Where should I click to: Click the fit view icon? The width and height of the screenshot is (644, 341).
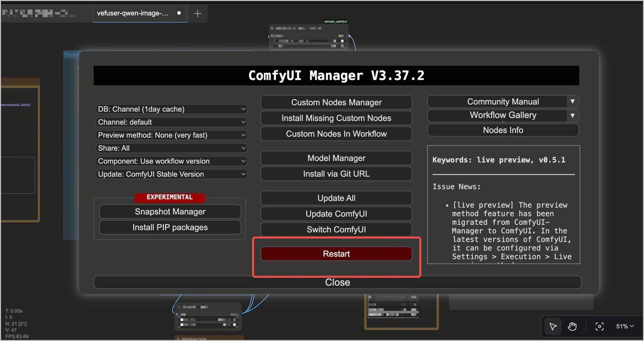coord(599,326)
